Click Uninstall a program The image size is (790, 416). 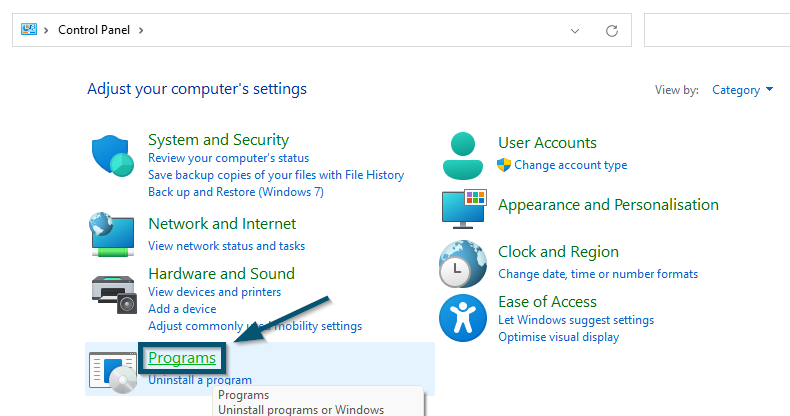point(200,380)
